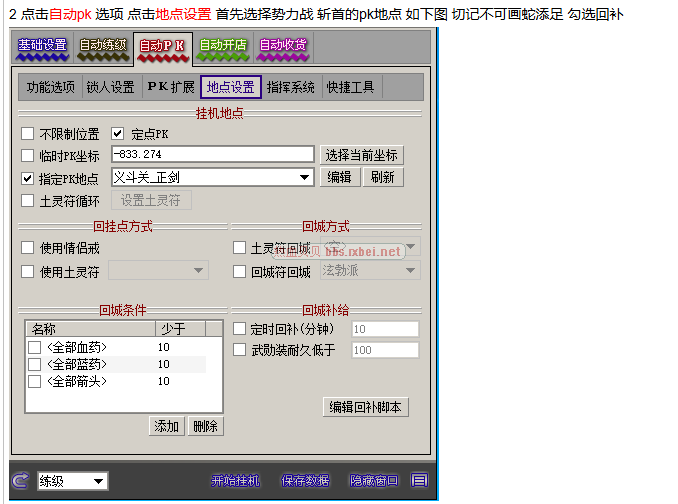Enable the 不限制位置 checkbox

pos(28,133)
